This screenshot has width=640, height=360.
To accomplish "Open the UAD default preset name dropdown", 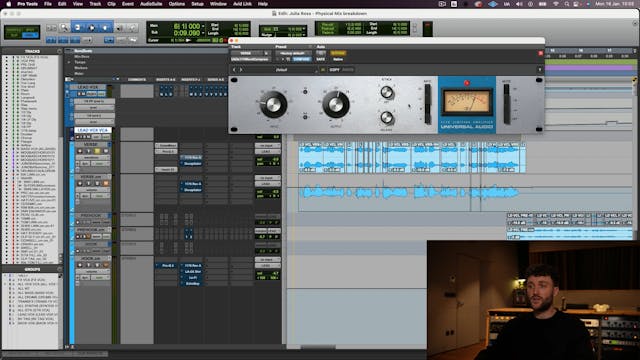I will tap(280, 70).
